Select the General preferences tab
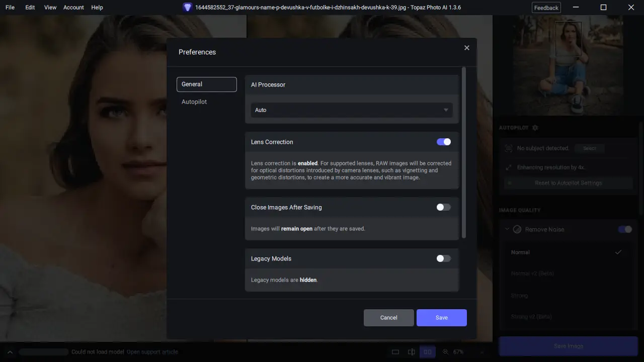The height and width of the screenshot is (362, 644). 207,84
